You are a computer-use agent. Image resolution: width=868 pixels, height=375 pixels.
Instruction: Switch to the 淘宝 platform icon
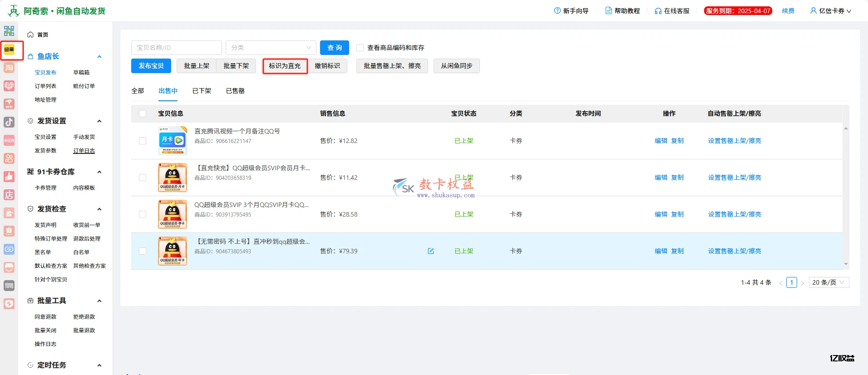click(9, 68)
